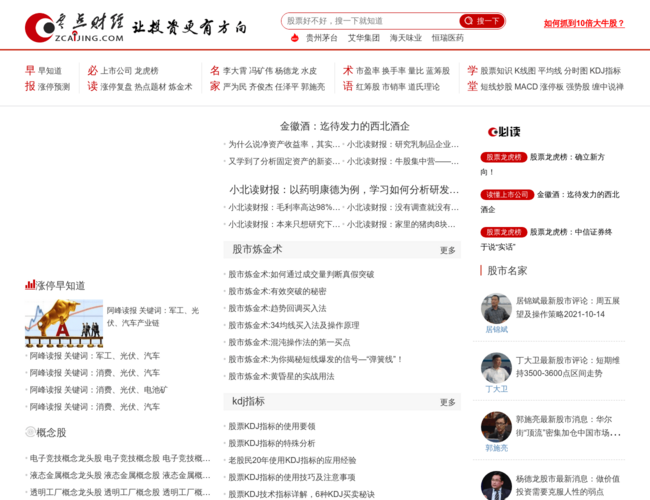Click the red flame hot-stocks icon

(x=294, y=38)
